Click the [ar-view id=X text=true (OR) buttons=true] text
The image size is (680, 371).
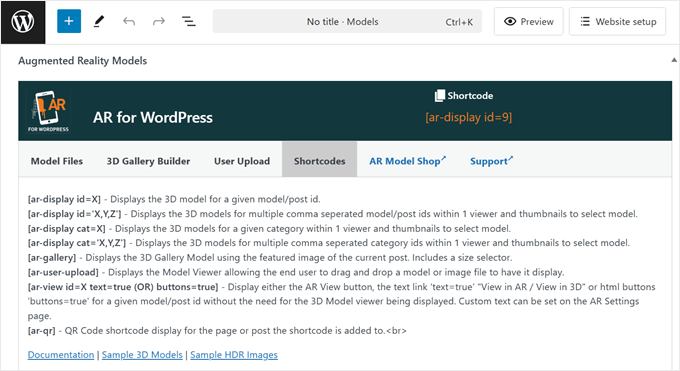click(123, 287)
